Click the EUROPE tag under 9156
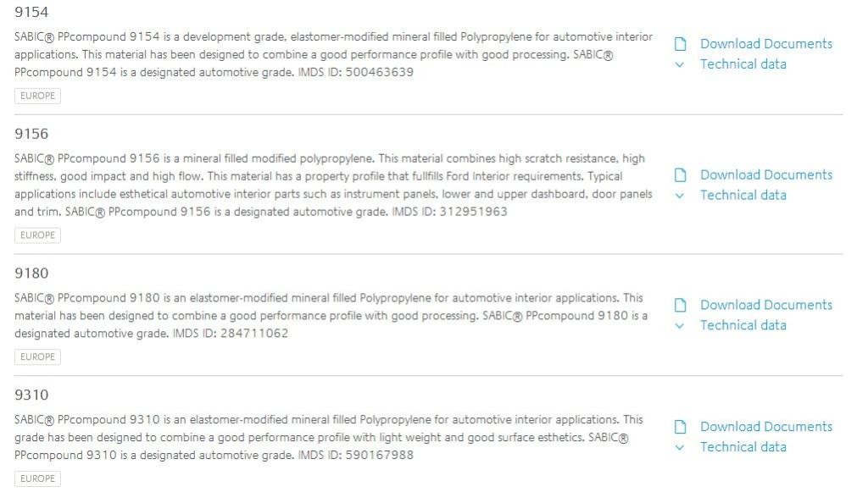Screen dimensions: 868x492 click(x=37, y=235)
